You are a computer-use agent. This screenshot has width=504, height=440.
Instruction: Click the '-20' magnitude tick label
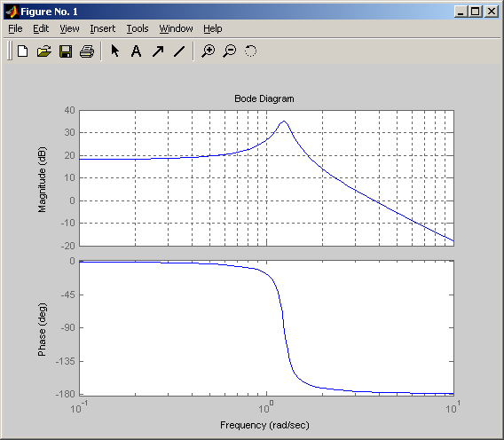[x=67, y=246]
